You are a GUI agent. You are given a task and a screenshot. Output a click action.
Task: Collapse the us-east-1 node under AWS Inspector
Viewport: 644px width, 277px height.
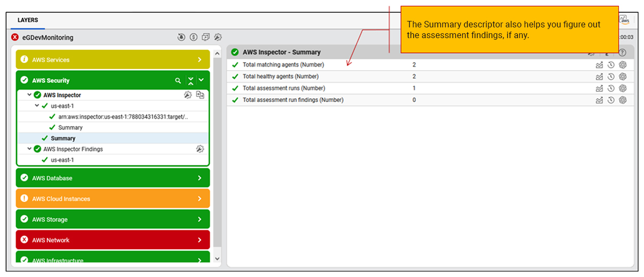[x=37, y=106]
